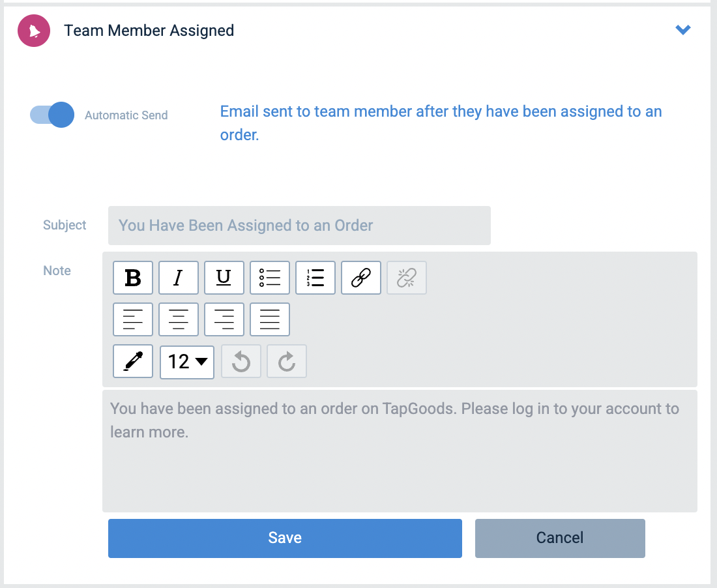Undo the last note edit
This screenshot has height=588, width=717.
click(x=241, y=361)
